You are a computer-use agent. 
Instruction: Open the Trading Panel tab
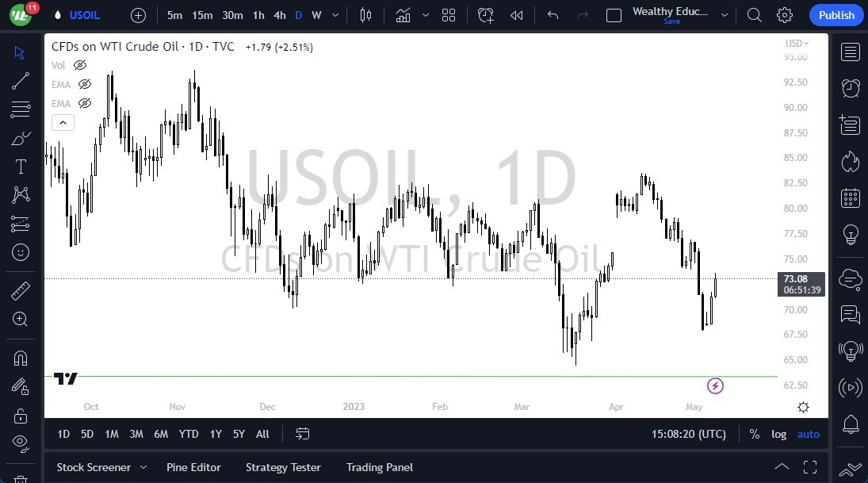379,467
